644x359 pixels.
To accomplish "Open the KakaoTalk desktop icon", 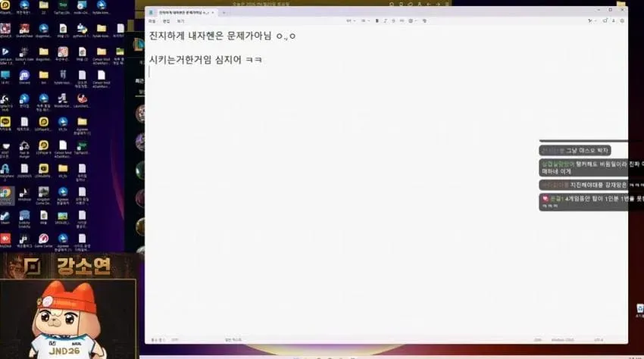I will [5, 123].
